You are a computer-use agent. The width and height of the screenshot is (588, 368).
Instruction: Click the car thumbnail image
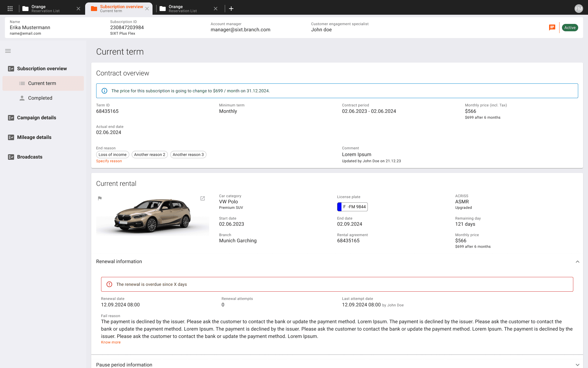click(x=153, y=216)
